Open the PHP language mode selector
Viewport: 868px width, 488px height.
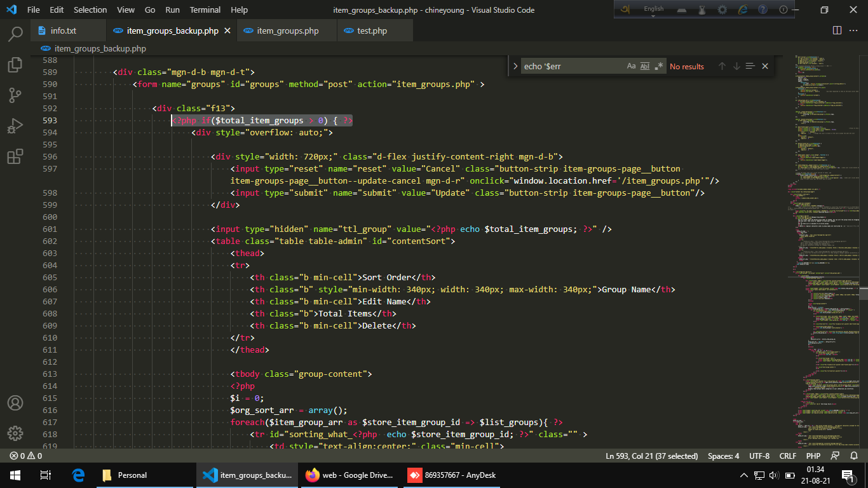(x=813, y=456)
